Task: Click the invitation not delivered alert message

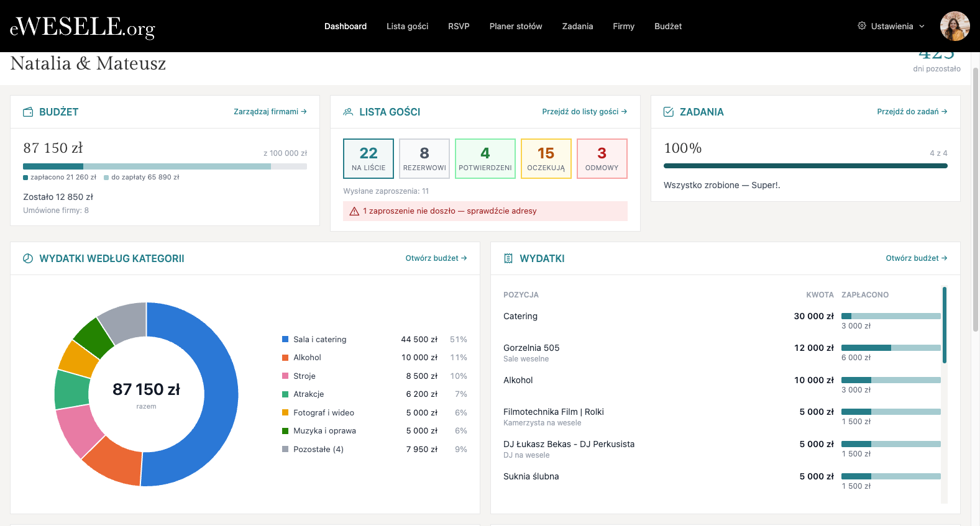Action: [x=485, y=211]
